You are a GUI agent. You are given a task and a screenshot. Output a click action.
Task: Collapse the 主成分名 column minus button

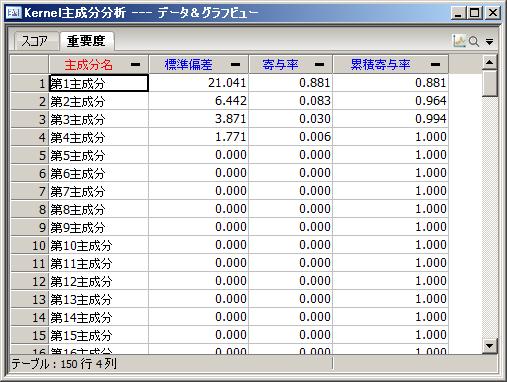coord(135,64)
